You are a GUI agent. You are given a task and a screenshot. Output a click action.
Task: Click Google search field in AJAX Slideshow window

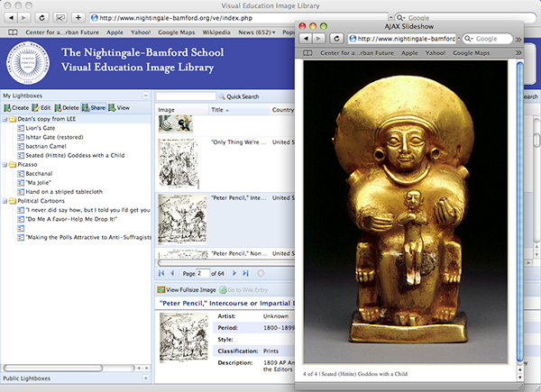(x=487, y=39)
